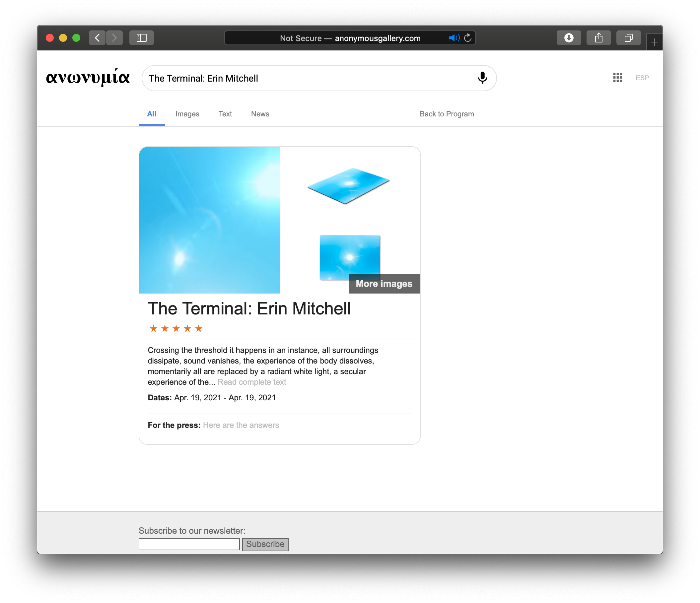
Task: Open the large blue sky image
Action: pos(209,220)
